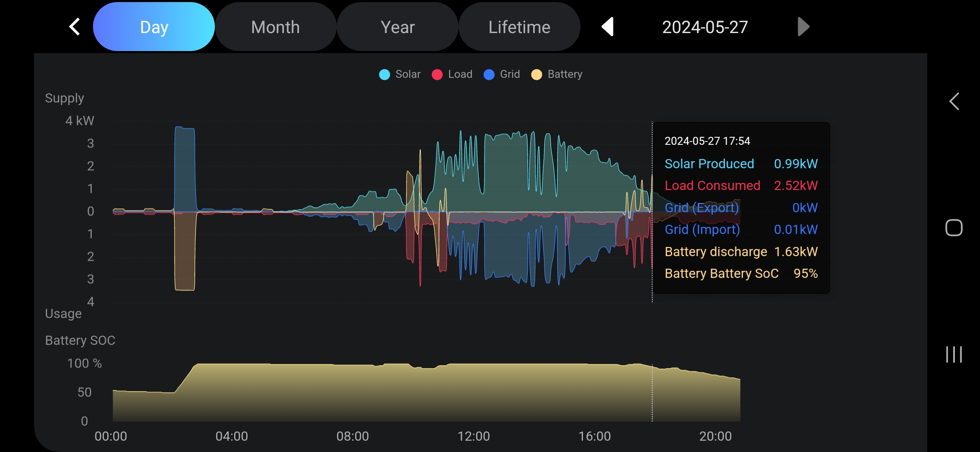Toggle Load series in chart legend

459,74
